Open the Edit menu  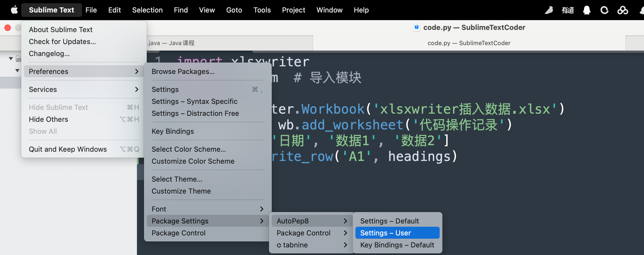[114, 10]
